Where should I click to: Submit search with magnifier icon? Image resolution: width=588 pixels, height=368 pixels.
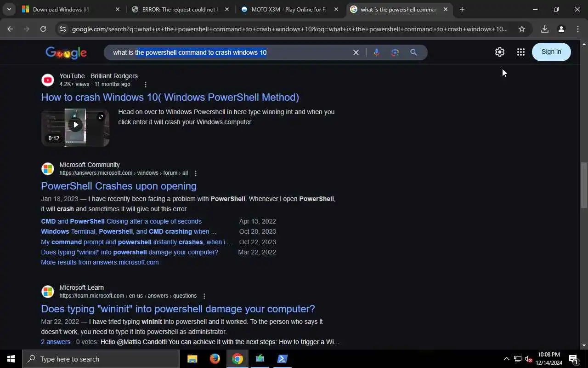414,52
